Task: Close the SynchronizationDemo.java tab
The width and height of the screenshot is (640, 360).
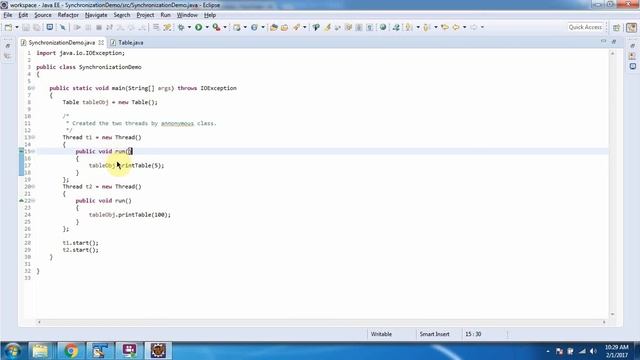Action: click(x=101, y=42)
